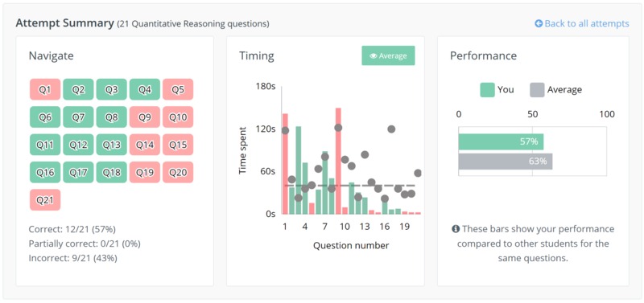
Task: Click the tall red bar for question 9
Action: [338, 161]
